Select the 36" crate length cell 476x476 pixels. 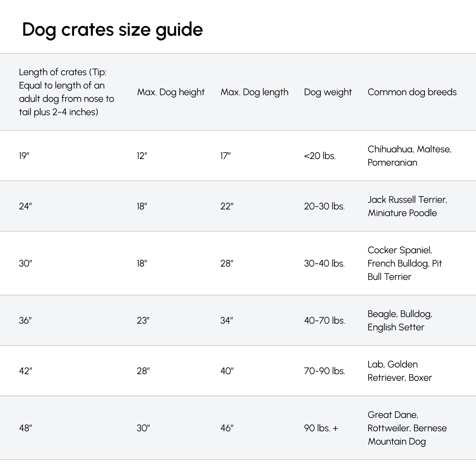[25, 321]
